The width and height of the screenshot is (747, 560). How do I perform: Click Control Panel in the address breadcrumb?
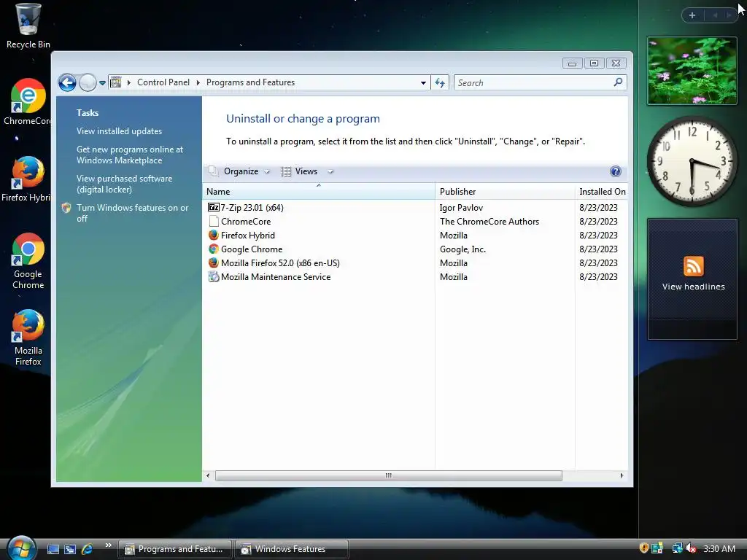point(163,82)
